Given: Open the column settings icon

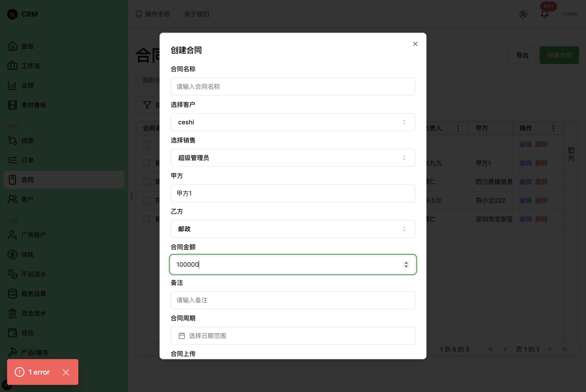Looking at the screenshot, I should click(571, 150).
